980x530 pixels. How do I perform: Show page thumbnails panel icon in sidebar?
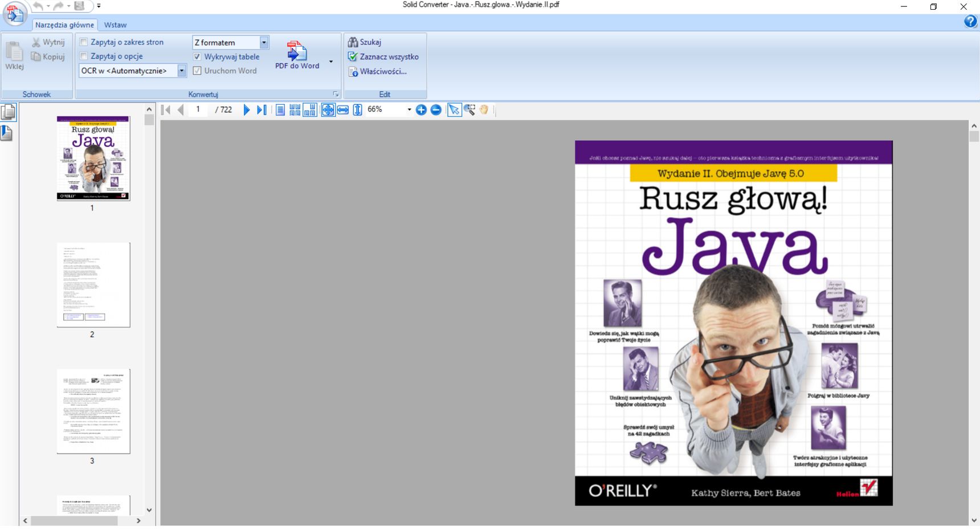pos(8,112)
